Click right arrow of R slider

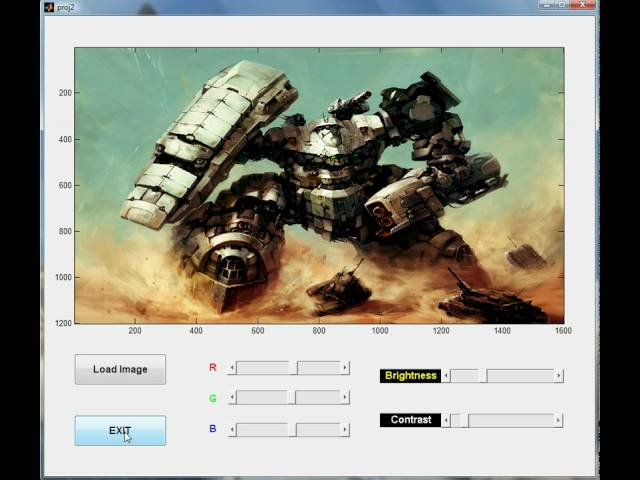coord(345,368)
